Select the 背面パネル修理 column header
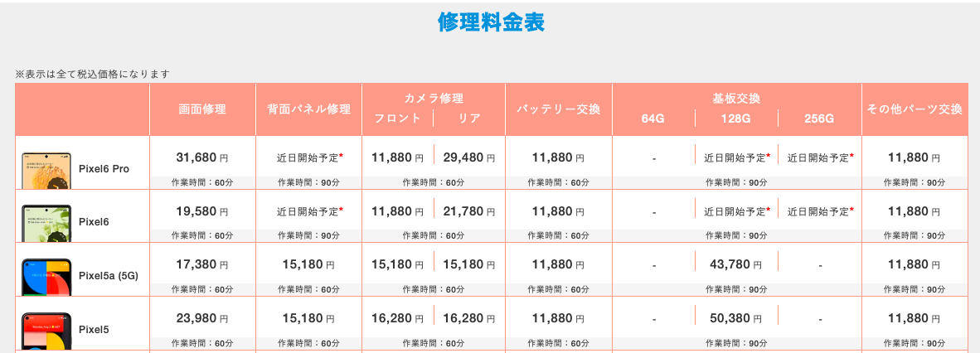The width and height of the screenshot is (980, 353). (308, 109)
